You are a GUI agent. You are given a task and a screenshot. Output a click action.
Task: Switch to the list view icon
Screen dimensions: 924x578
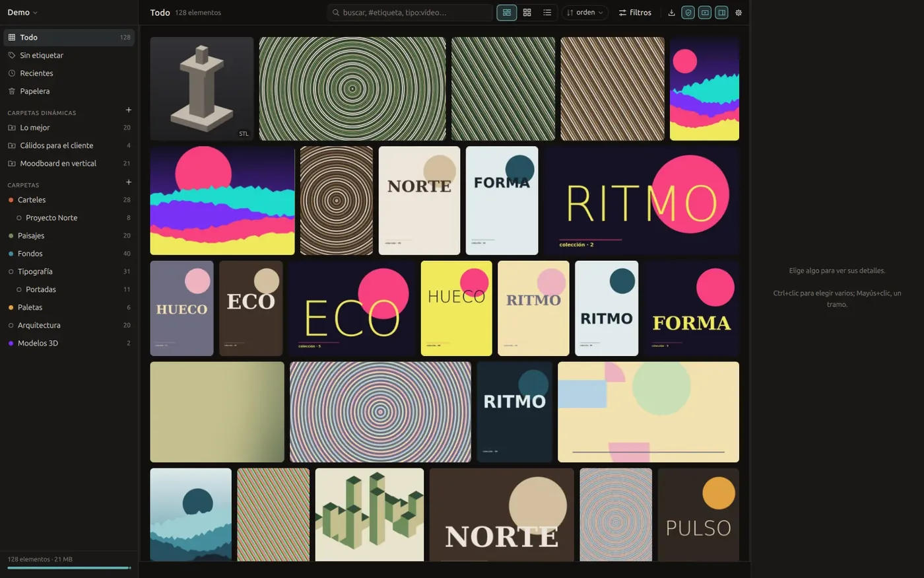(547, 13)
